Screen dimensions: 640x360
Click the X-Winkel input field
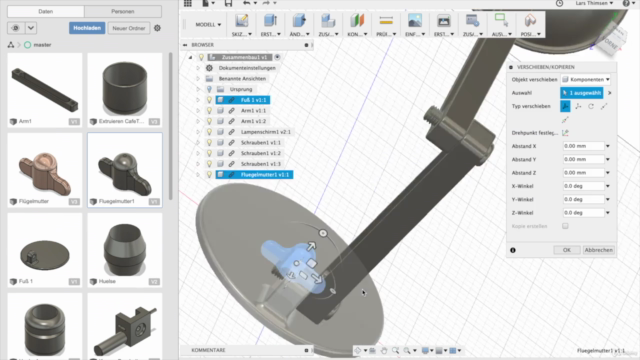click(583, 186)
